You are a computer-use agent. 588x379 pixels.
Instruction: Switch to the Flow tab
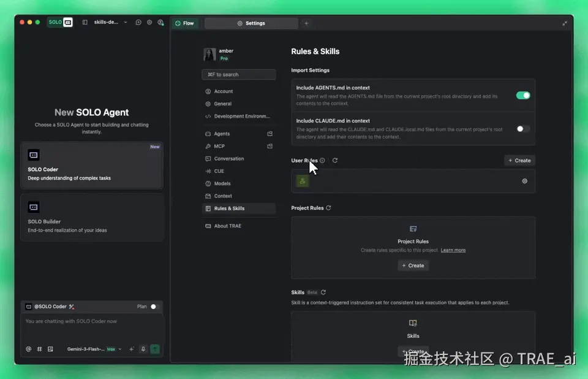184,23
